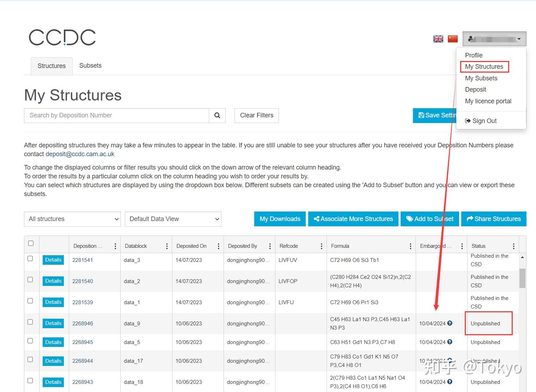The height and width of the screenshot is (392, 536).
Task: Switch language with UK flag icon
Action: 438,39
